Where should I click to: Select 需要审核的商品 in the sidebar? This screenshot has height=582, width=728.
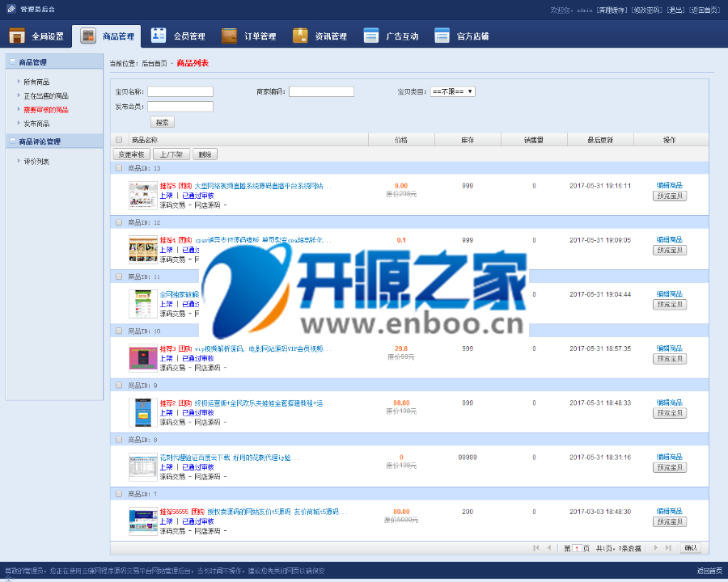pos(46,110)
